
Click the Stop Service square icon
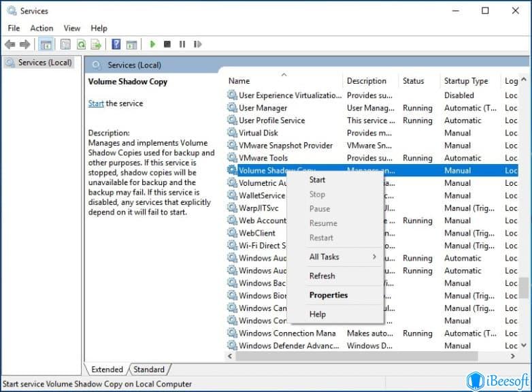tap(167, 44)
